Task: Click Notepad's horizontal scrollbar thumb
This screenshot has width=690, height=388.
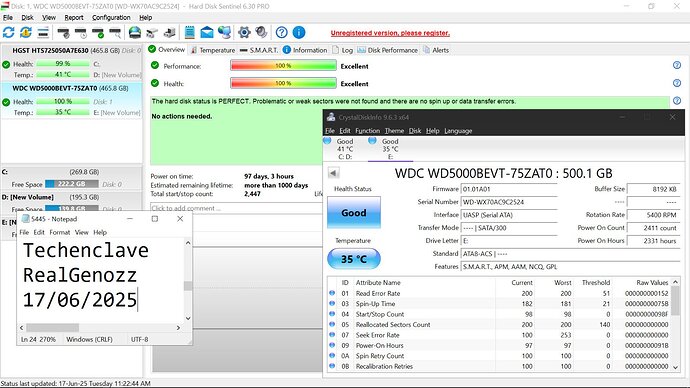Action: click(52, 328)
